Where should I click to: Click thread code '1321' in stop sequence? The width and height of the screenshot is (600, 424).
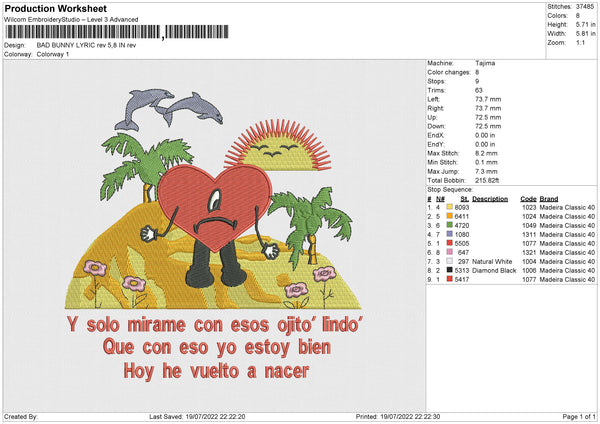coord(529,253)
